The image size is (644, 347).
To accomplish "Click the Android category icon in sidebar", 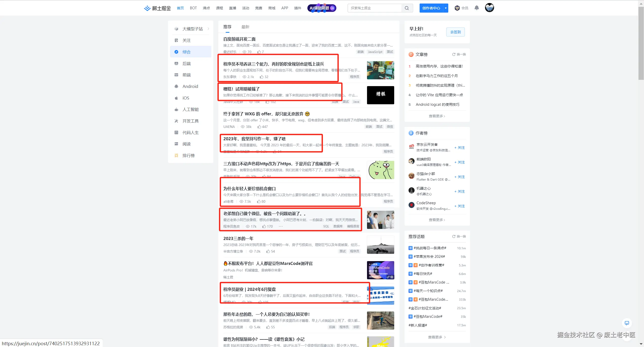I will pyautogui.click(x=176, y=86).
